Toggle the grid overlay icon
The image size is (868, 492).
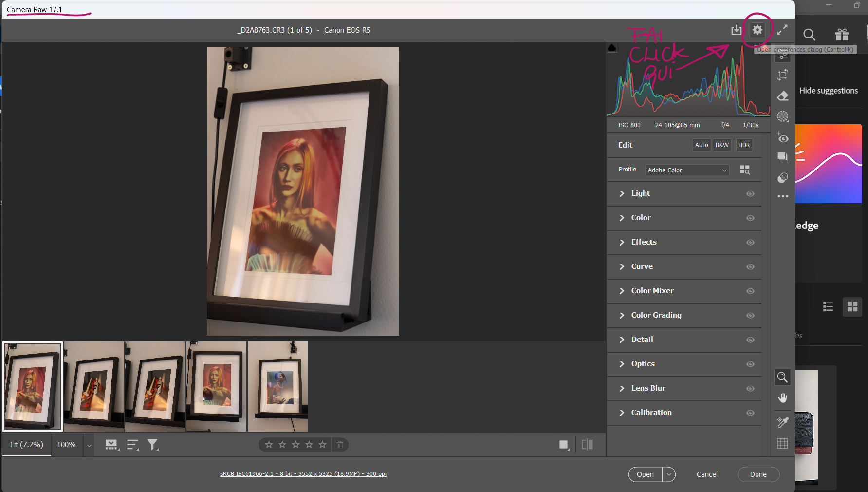[782, 443]
